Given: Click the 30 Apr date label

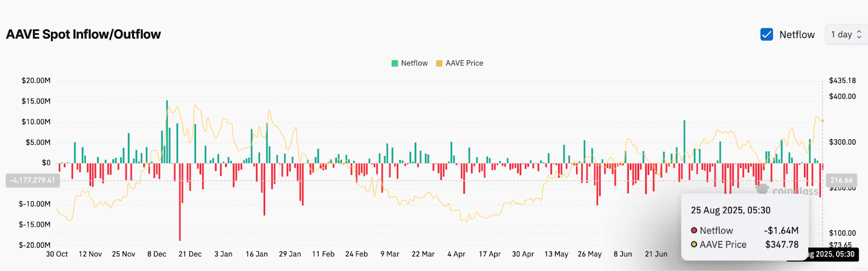Looking at the screenshot, I should 523,254.
